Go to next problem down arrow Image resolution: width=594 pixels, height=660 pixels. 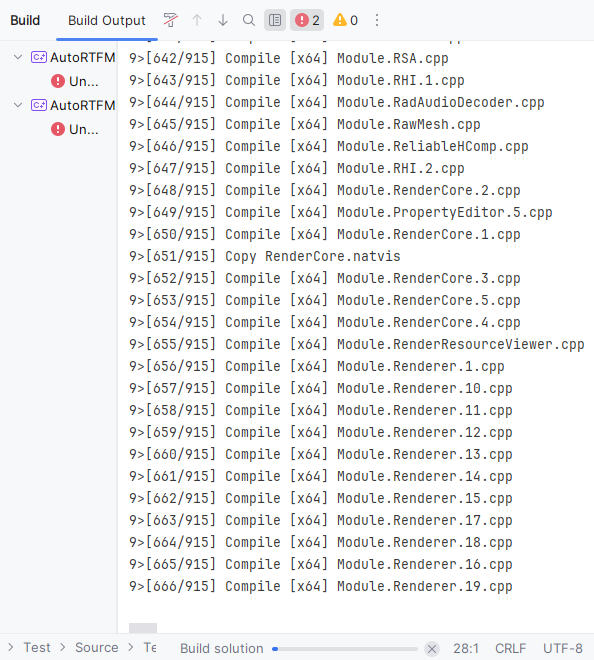click(x=223, y=20)
